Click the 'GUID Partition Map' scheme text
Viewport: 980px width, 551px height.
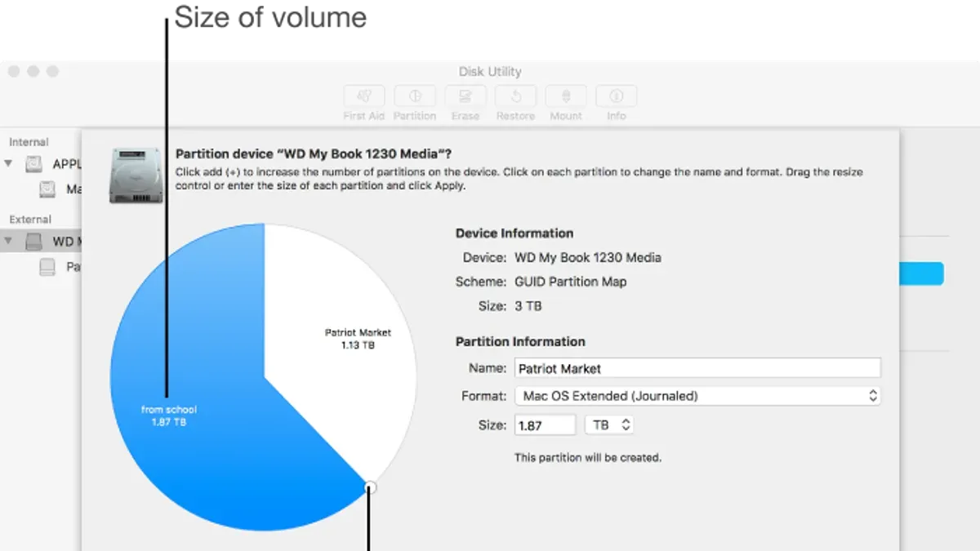571,282
